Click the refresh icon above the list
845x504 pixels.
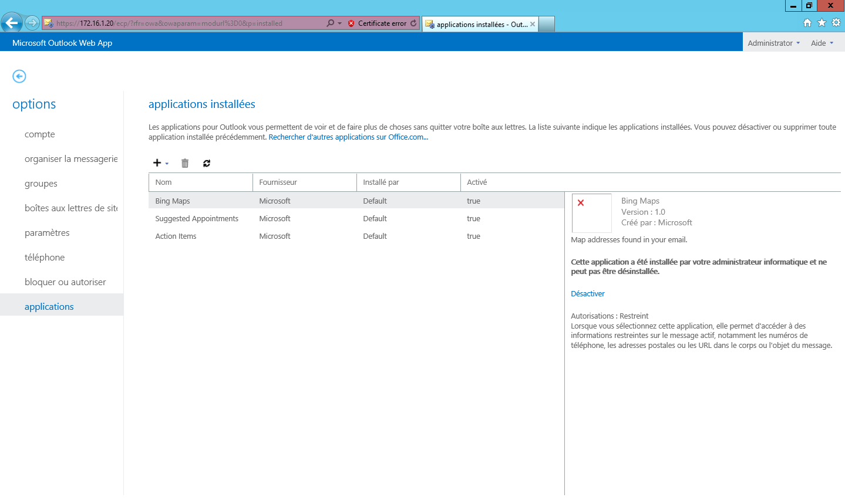[207, 163]
